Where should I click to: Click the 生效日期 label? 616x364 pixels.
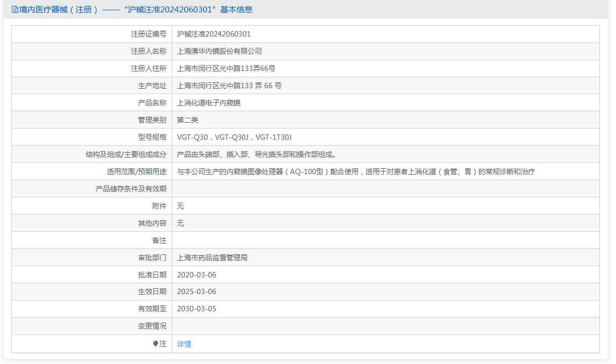(152, 291)
